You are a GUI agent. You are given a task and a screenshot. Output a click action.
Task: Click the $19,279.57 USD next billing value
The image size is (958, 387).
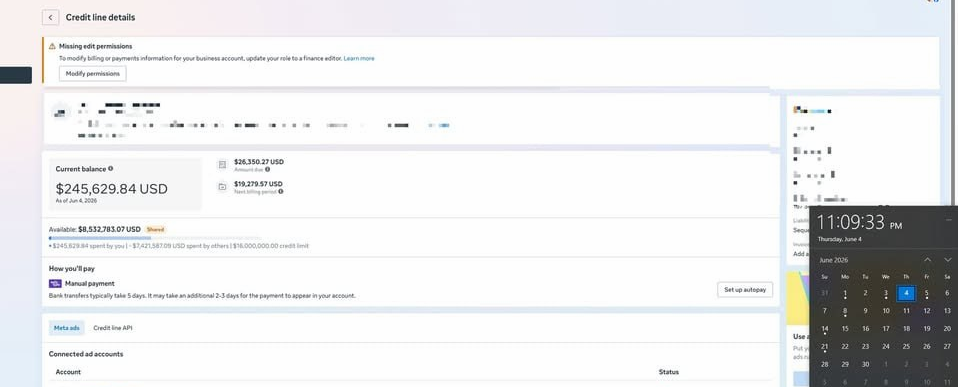[x=258, y=184]
